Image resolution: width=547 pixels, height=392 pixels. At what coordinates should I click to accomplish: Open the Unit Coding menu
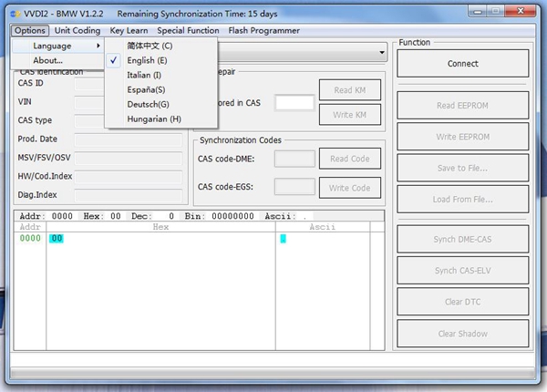77,31
